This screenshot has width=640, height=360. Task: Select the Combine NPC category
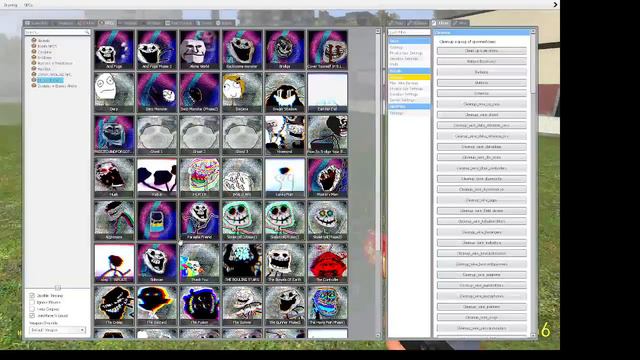(x=44, y=52)
